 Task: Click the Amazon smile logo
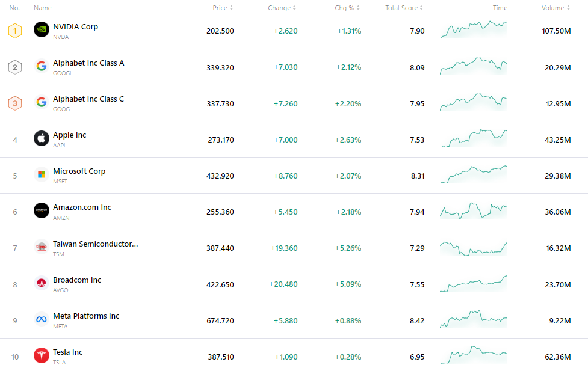pos(41,211)
